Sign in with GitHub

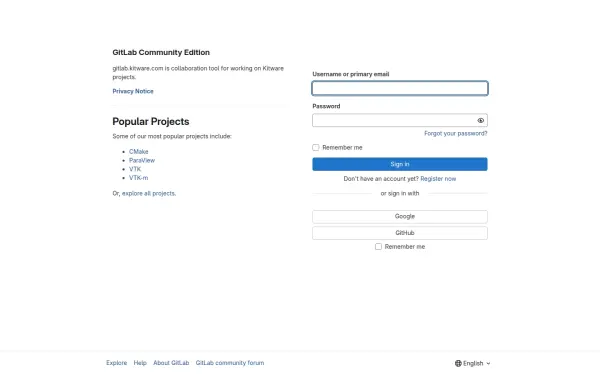pyautogui.click(x=400, y=233)
